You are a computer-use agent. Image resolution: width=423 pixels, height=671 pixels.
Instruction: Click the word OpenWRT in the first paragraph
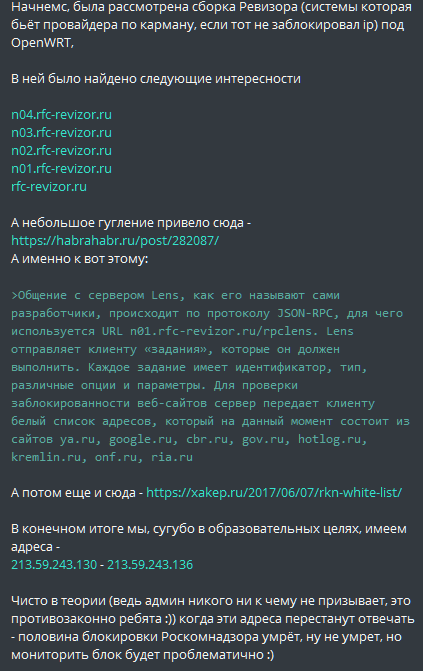coord(42,43)
